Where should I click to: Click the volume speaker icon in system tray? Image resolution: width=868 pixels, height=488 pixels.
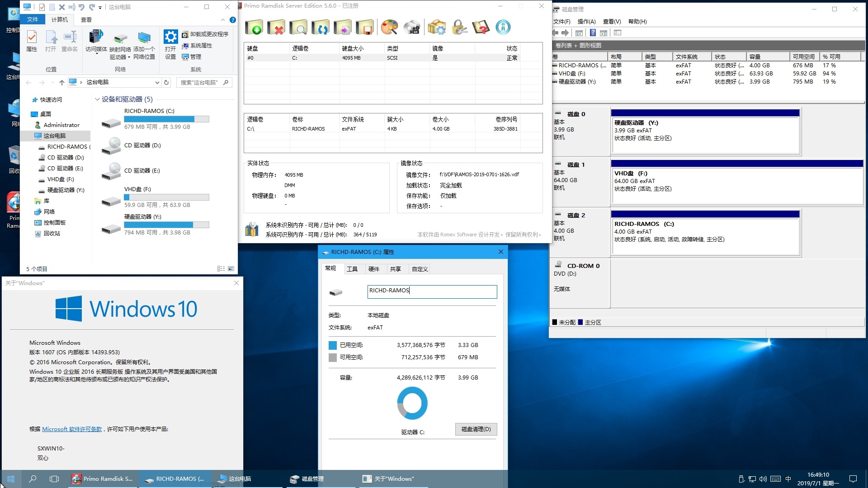coord(763,479)
